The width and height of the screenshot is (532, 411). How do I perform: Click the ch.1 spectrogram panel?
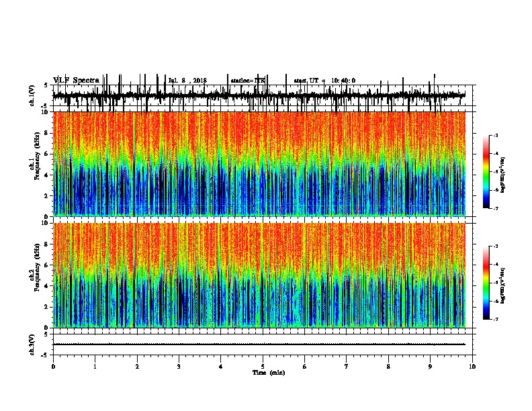259,164
